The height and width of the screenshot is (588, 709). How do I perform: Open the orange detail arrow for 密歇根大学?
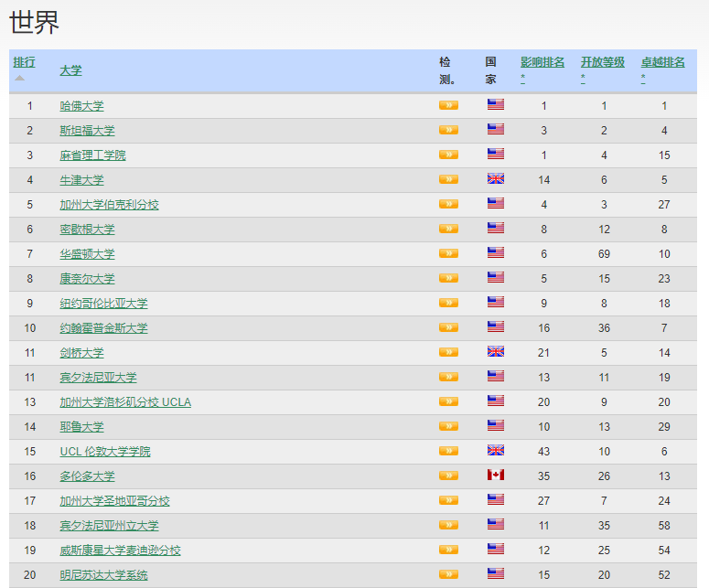[x=448, y=229]
